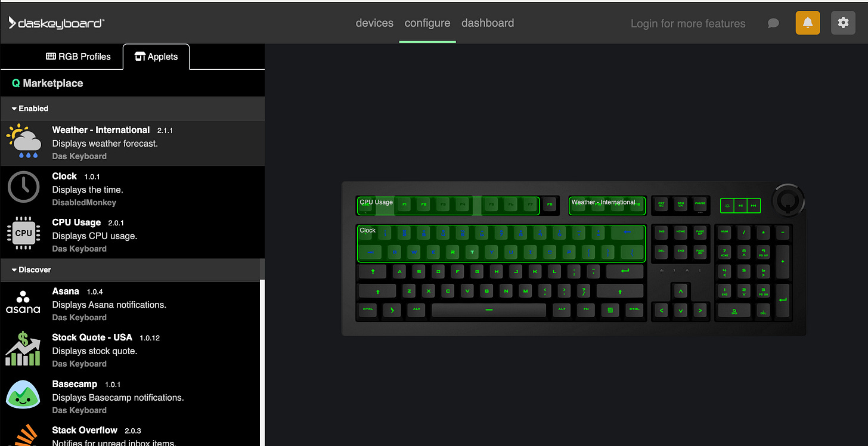Select the CPU Usage zone on the keyboard
The height and width of the screenshot is (446, 868).
click(x=448, y=206)
